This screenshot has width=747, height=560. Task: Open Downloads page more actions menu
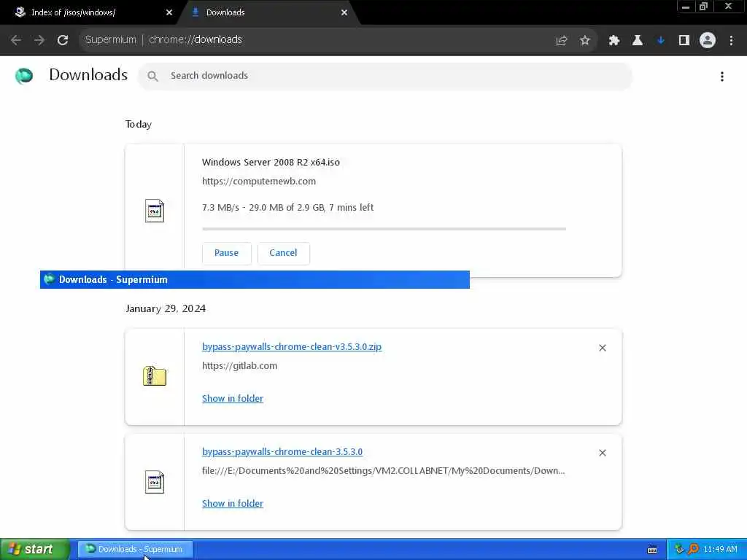722,76
